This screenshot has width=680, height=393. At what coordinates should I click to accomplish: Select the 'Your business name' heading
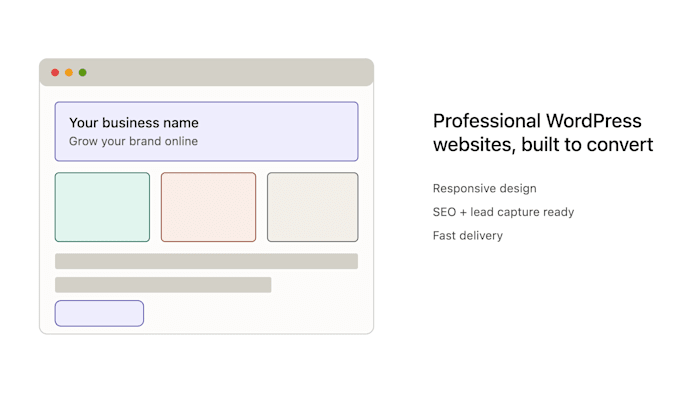click(134, 123)
